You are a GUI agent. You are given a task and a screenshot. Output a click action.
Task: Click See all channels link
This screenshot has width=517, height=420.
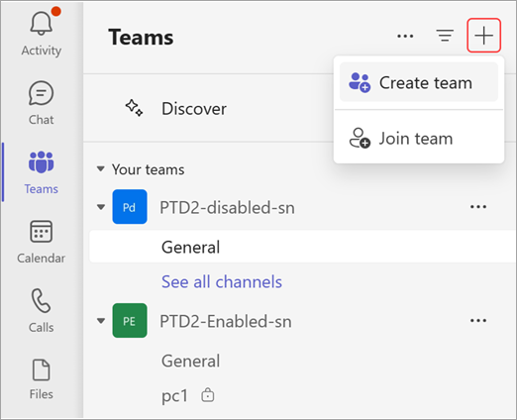(x=222, y=281)
